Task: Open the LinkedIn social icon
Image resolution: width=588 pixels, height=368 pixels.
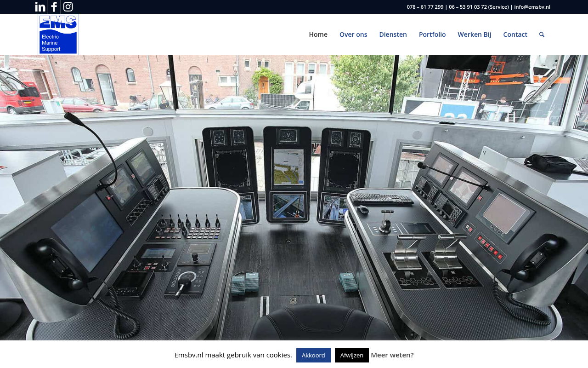Action: click(x=40, y=7)
